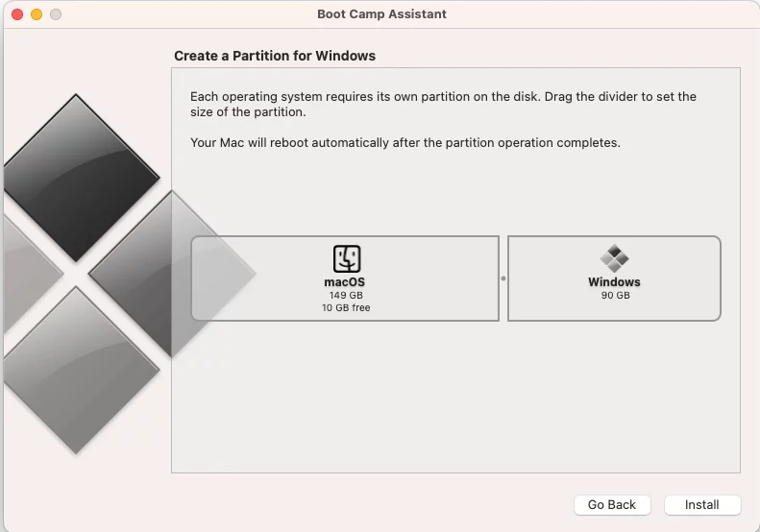This screenshot has width=760, height=532.
Task: Click the "149 GB" macOS size text
Action: pyautogui.click(x=346, y=295)
